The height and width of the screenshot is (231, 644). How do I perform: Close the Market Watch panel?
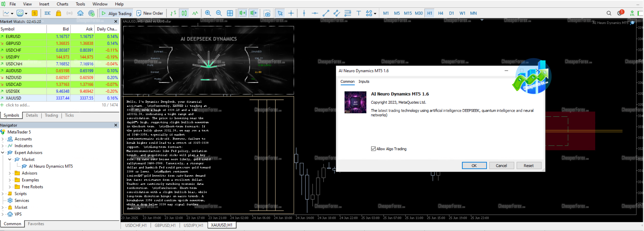pos(116,21)
